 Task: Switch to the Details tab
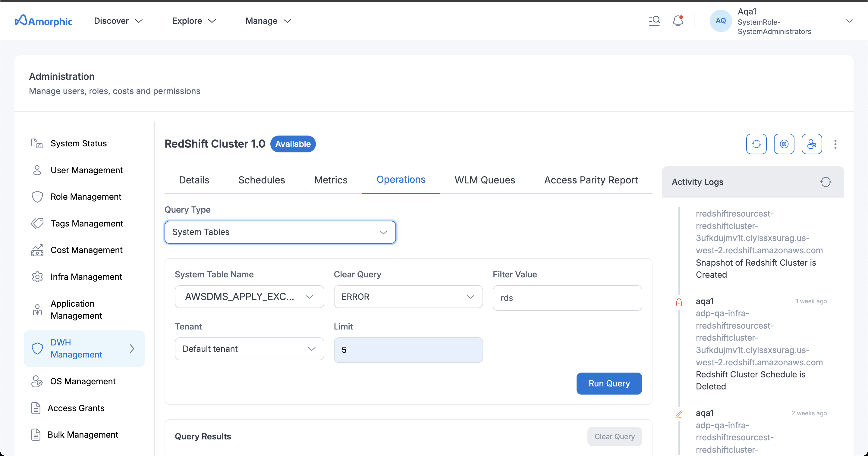click(x=194, y=180)
